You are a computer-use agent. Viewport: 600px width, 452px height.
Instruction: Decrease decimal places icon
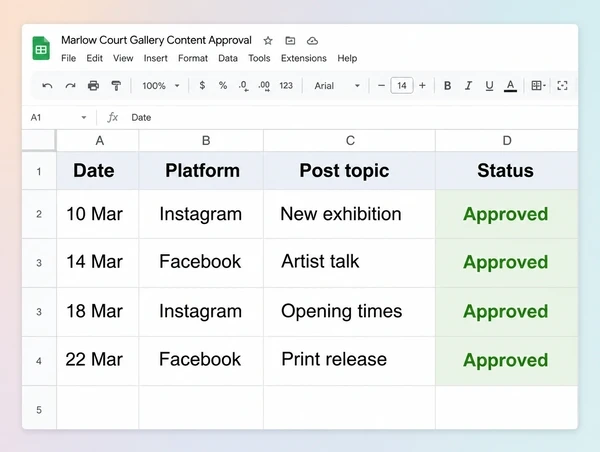pyautogui.click(x=243, y=86)
